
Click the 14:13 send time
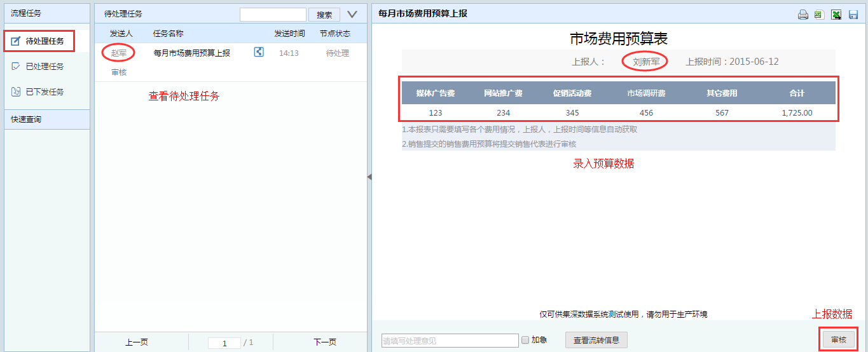coord(289,53)
